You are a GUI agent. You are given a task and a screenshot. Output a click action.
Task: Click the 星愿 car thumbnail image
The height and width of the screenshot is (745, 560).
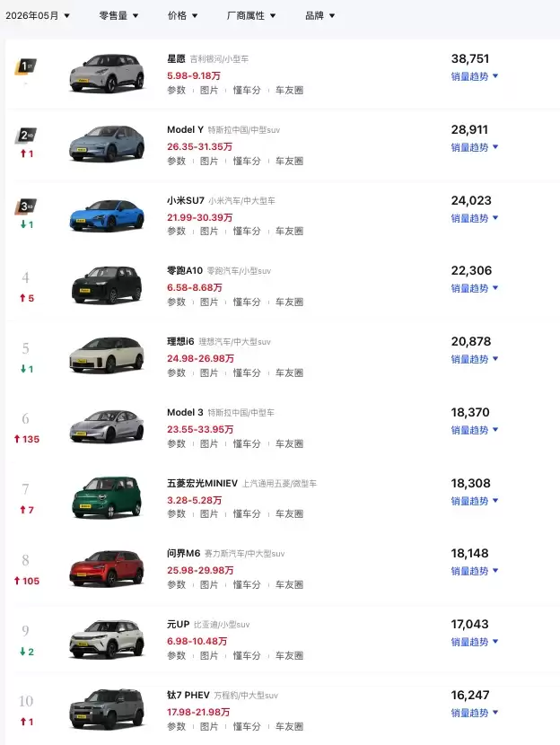click(x=107, y=74)
